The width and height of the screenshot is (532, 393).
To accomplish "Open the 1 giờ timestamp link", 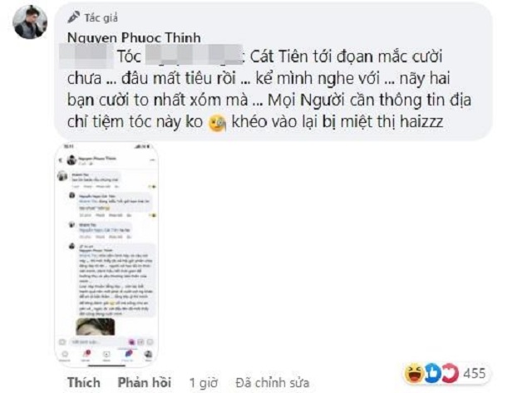I will [203, 383].
